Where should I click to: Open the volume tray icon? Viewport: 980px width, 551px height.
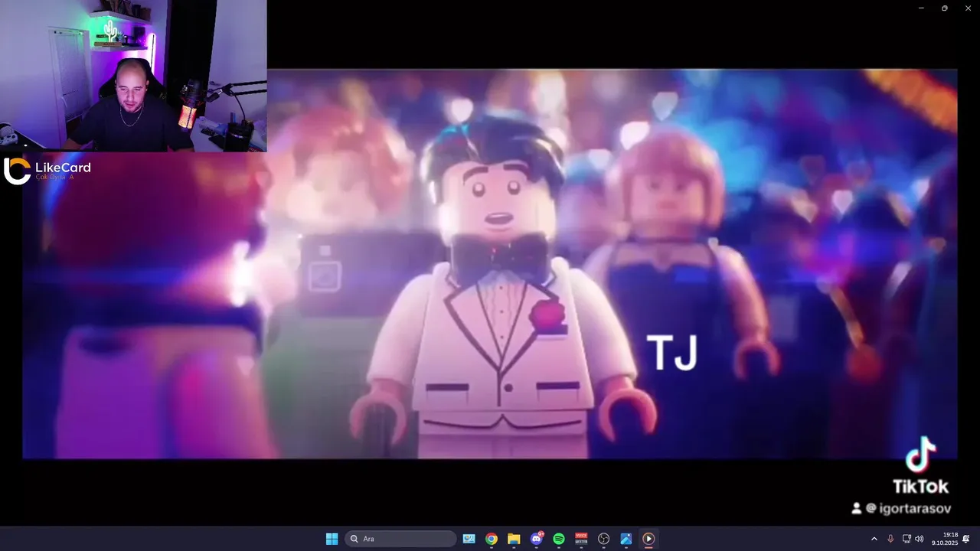tap(919, 539)
